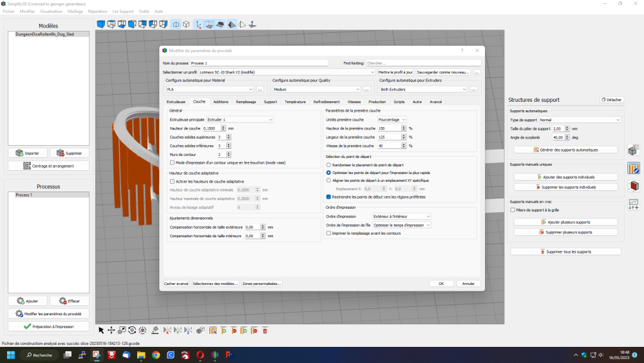The width and height of the screenshot is (644, 363).
Task: Mirror the model across the X axis
Action: tap(167, 330)
